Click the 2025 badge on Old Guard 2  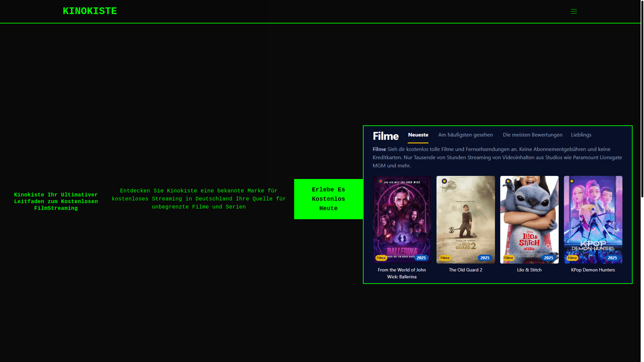pos(485,258)
